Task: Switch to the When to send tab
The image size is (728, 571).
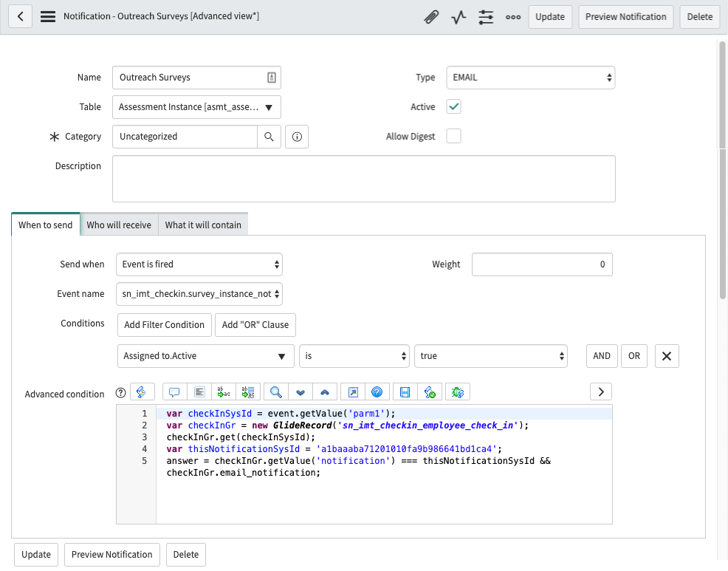Action: coord(46,225)
